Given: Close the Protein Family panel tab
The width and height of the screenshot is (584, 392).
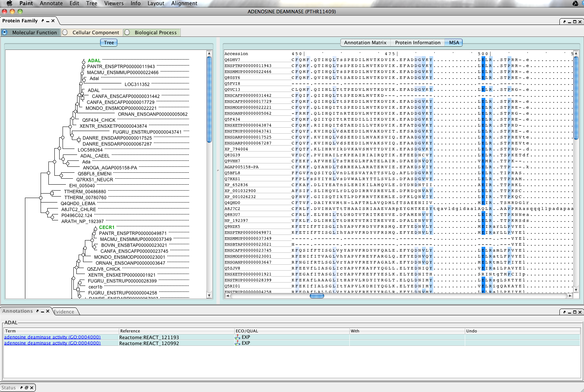Looking at the screenshot, I should click(x=53, y=21).
